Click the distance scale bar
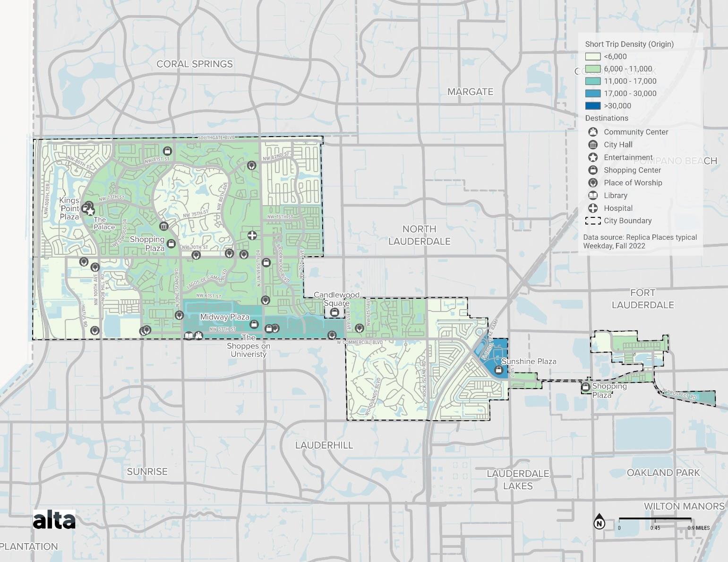This screenshot has height=562, width=728. [655, 519]
